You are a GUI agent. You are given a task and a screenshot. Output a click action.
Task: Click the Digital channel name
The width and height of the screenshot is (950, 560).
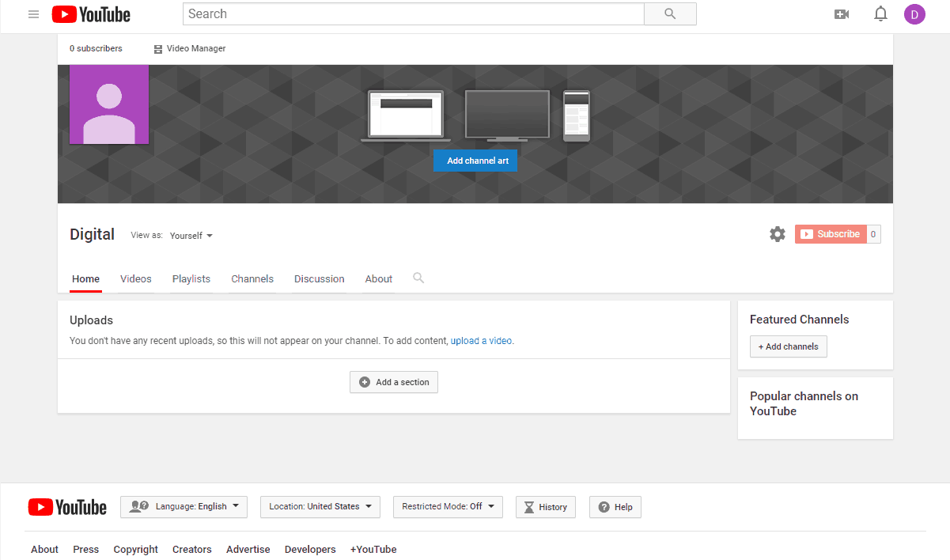coord(92,234)
